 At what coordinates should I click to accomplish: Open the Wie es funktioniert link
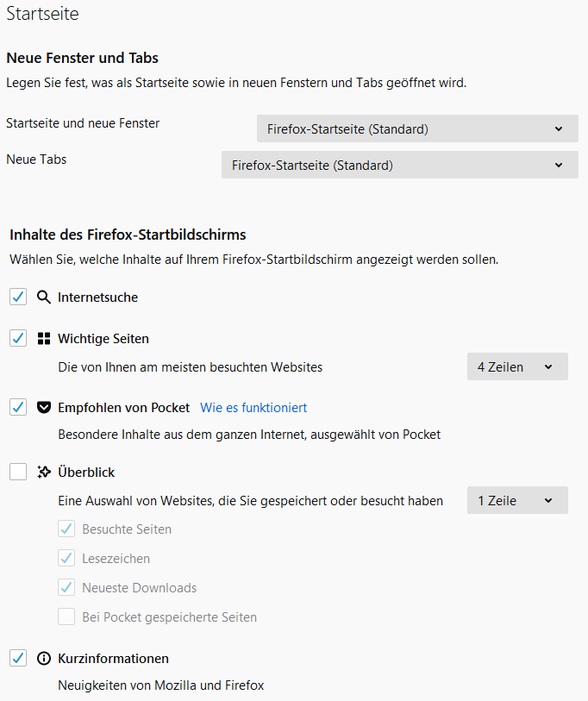[x=253, y=408]
